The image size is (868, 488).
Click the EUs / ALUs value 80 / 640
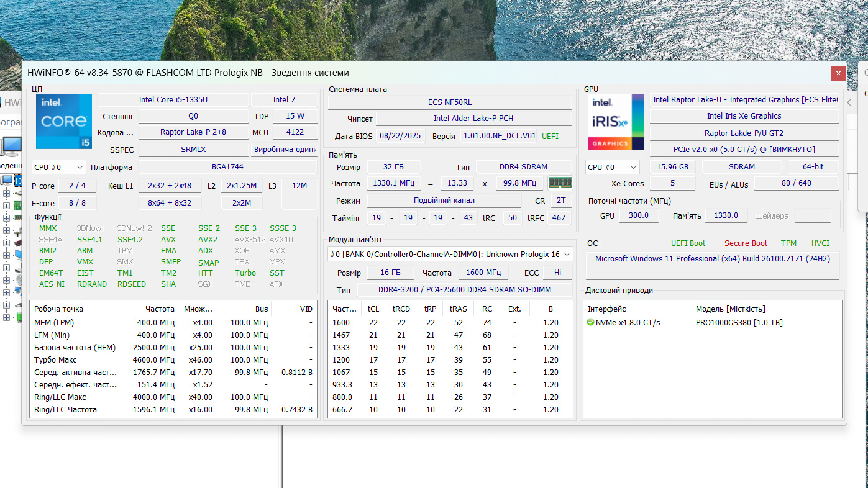click(x=797, y=183)
